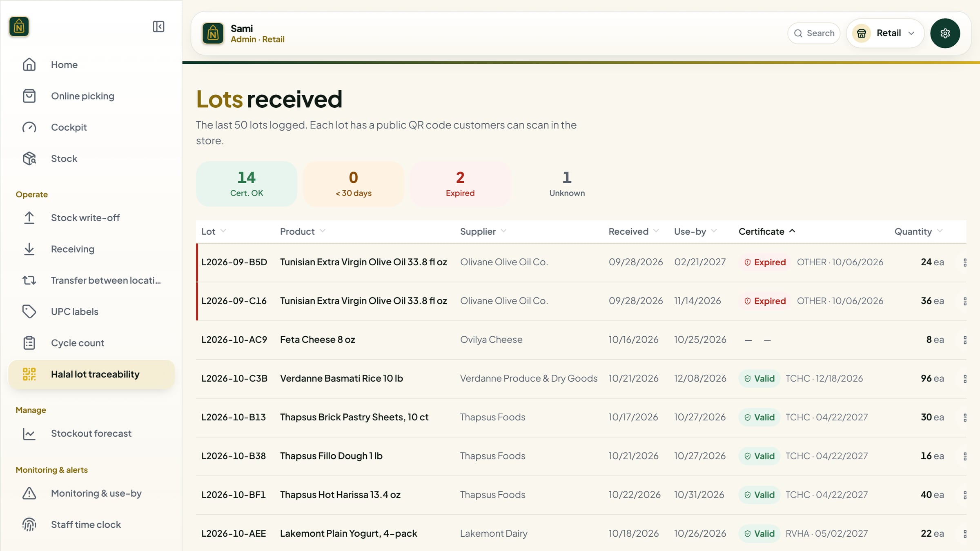Screen dimensions: 980x551
Task: Filter by < 30 days card
Action: [354, 184]
